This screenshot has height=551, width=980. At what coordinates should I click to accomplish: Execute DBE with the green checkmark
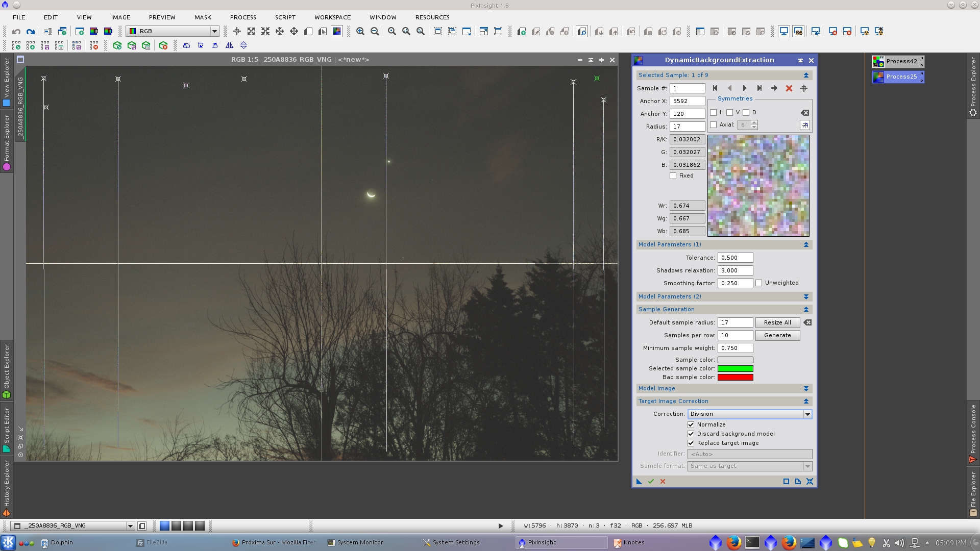point(651,481)
